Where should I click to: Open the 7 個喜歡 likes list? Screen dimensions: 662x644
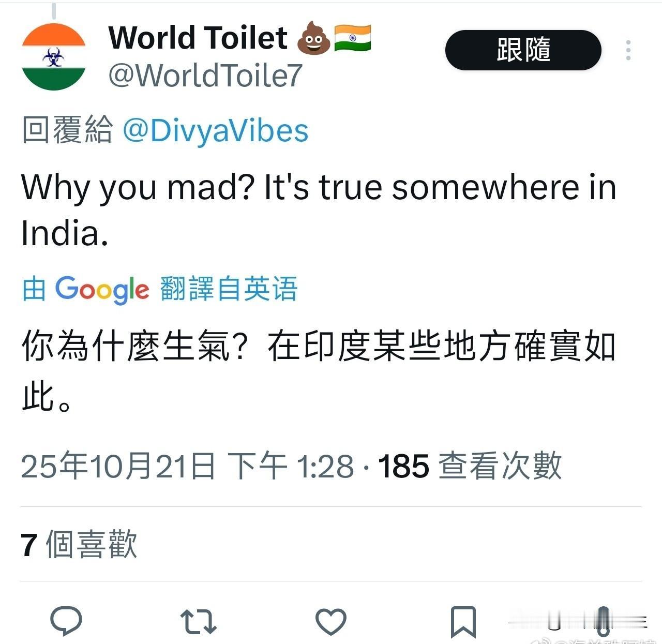(79, 544)
